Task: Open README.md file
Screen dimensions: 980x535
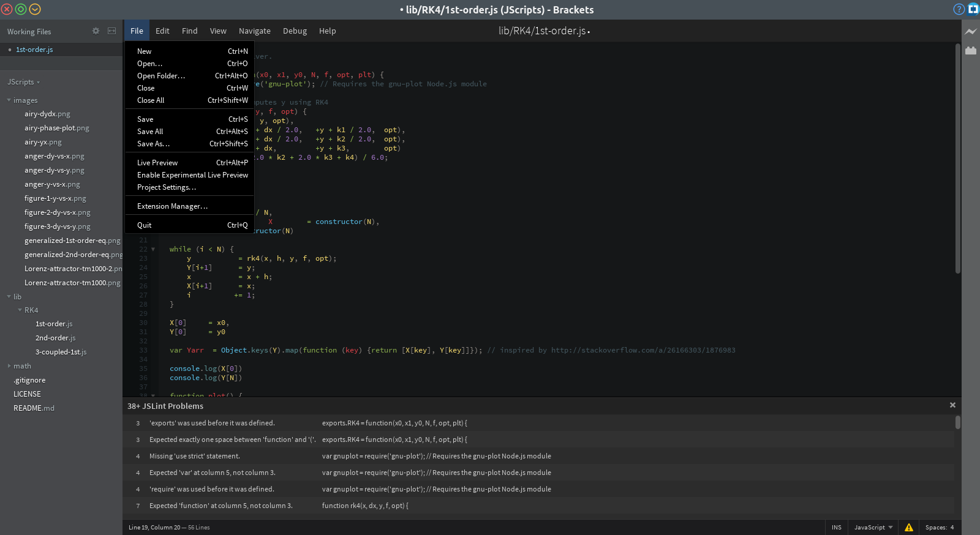Action: click(x=34, y=408)
